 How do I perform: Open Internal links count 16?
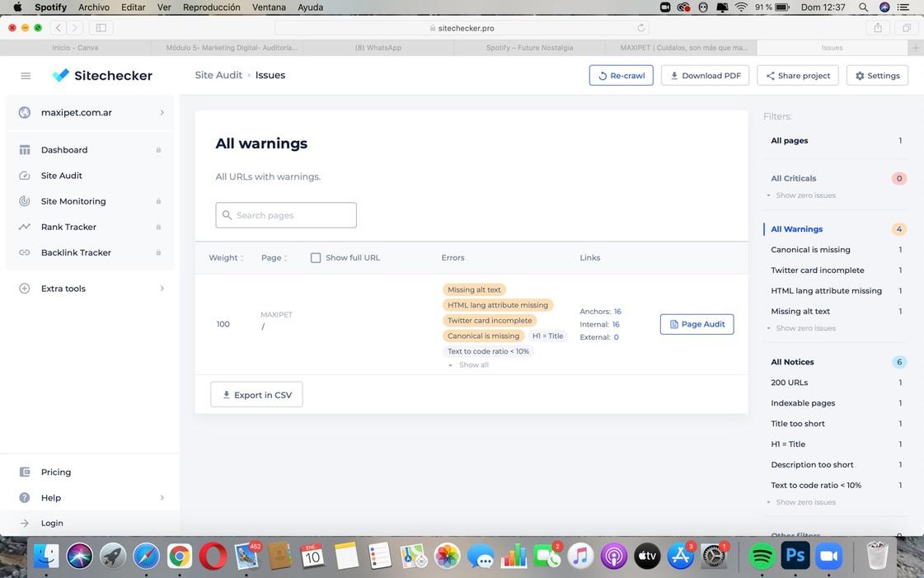[x=615, y=324]
